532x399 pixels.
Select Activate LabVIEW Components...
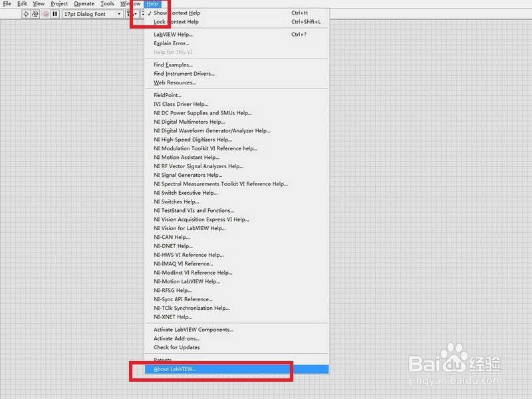(x=237, y=329)
